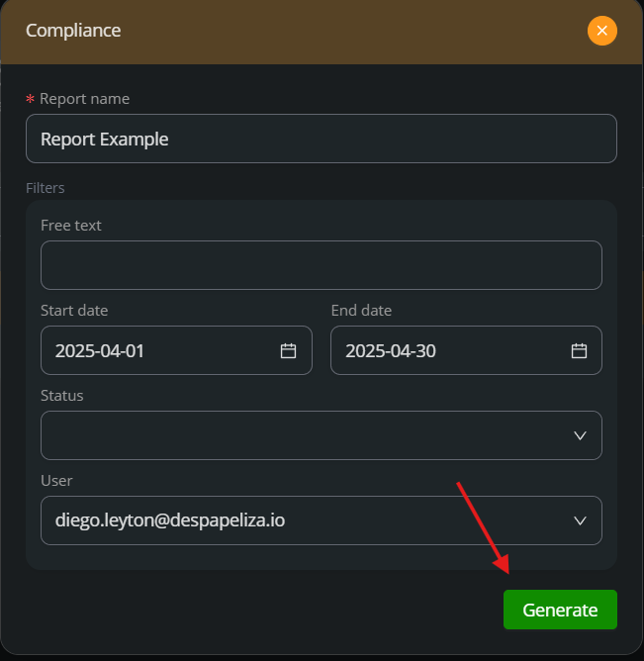Viewport: 644px width, 661px height.
Task: Select the Start date value 2025-04-01
Action: 100,350
